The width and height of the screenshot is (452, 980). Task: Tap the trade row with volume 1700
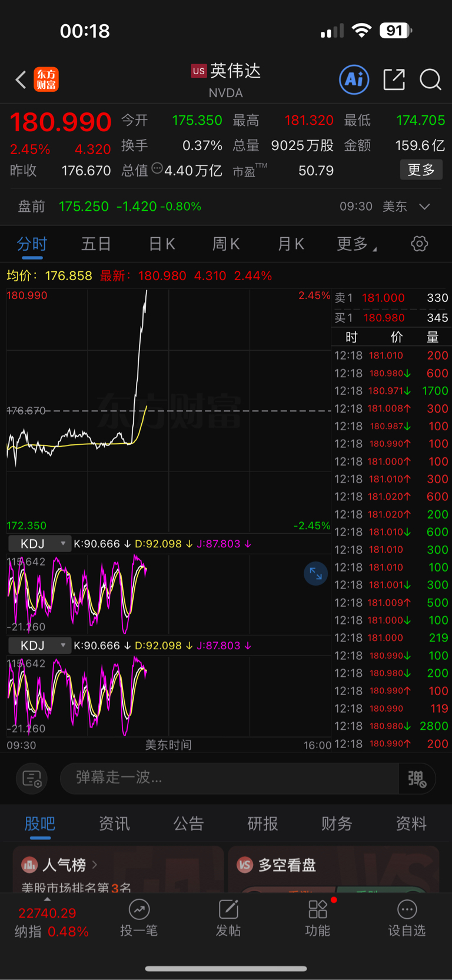[x=391, y=391]
